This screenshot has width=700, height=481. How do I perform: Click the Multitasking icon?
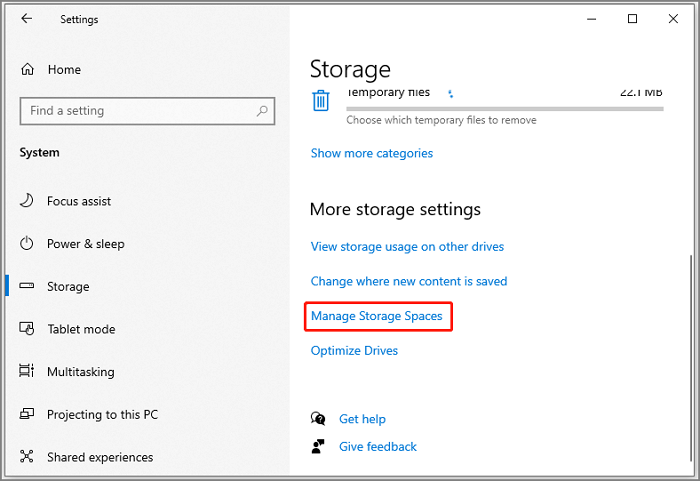pyautogui.click(x=27, y=372)
